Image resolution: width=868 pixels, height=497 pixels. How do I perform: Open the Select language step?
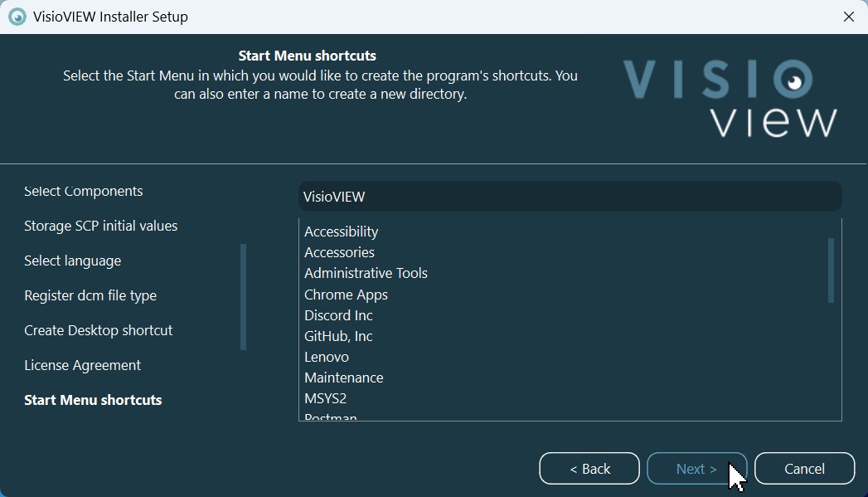[x=73, y=261]
